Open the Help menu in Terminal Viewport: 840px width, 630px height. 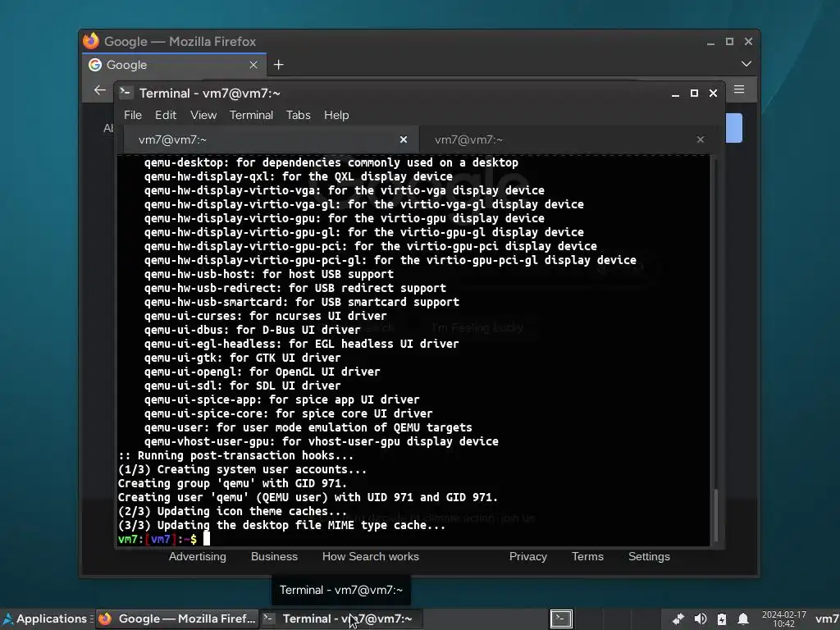336,115
